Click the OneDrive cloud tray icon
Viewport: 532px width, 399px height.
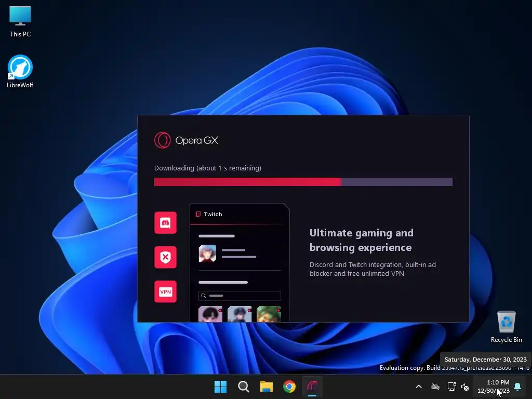tap(435, 387)
